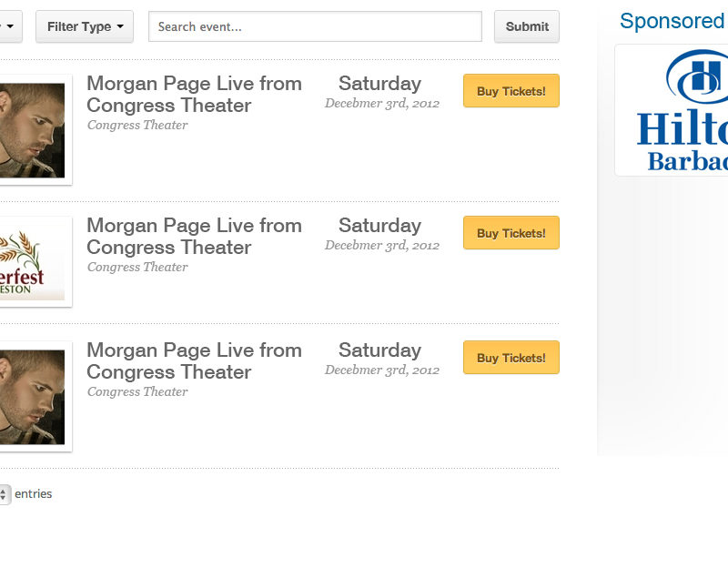Open the beerfest logo thumbnail

tap(33, 262)
